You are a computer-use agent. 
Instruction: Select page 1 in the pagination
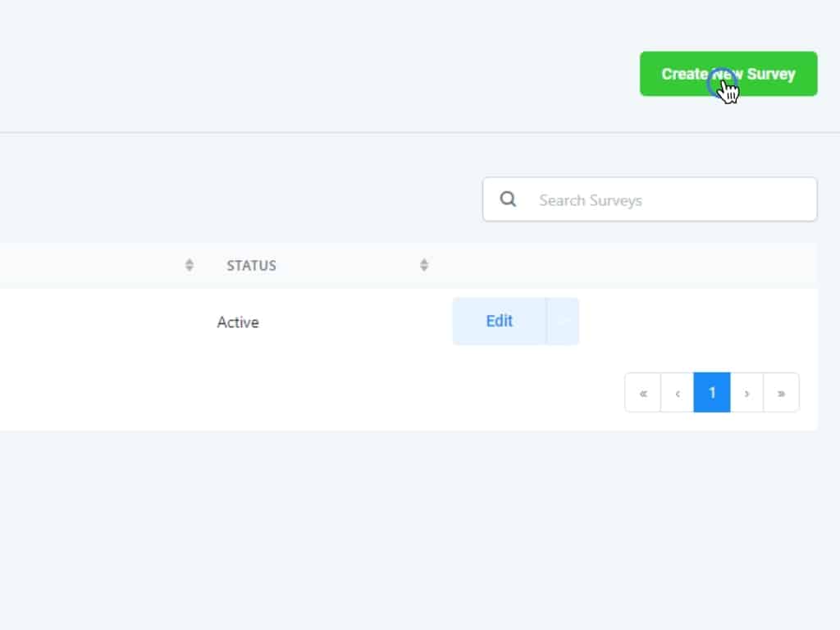(712, 393)
